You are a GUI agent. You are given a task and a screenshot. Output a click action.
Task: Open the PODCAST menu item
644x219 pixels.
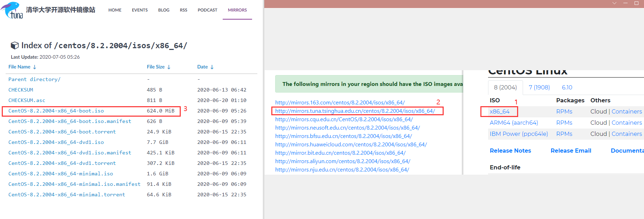(x=207, y=10)
